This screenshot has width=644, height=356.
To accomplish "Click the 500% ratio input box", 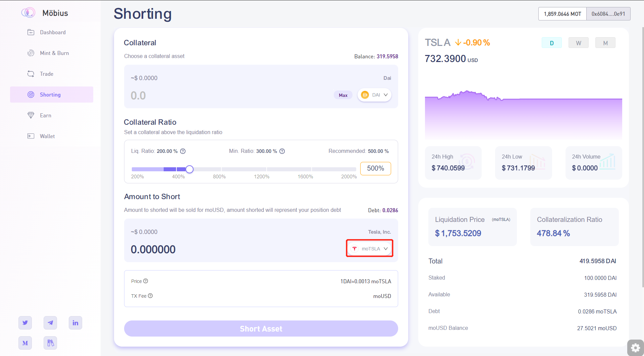I will (375, 168).
